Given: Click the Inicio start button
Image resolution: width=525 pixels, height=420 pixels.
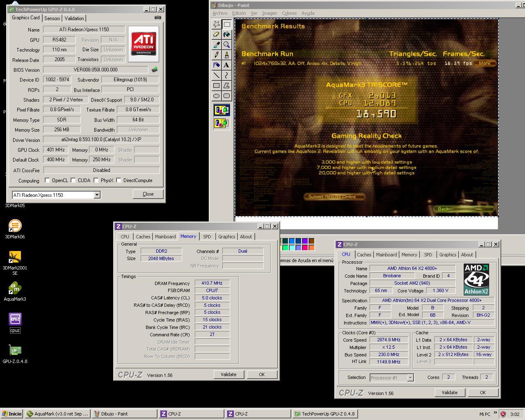Looking at the screenshot, I should pyautogui.click(x=12, y=414).
